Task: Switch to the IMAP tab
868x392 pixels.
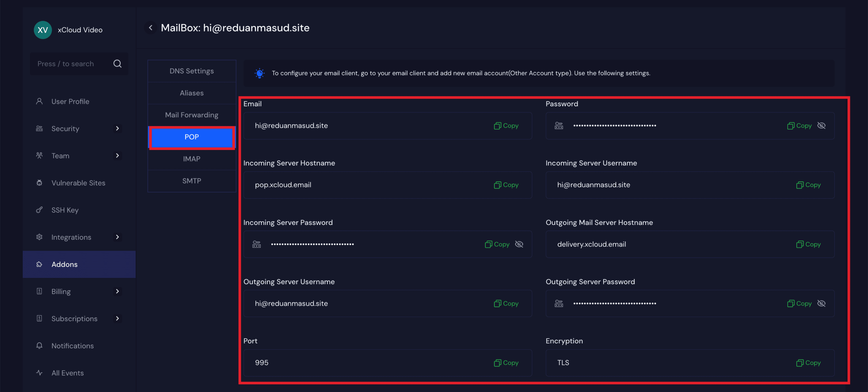Action: 192,159
